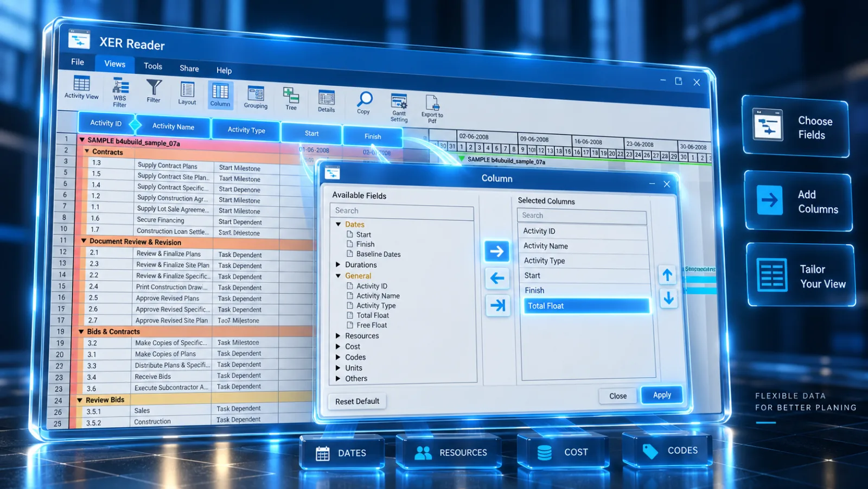
Task: Expand the Others field group
Action: point(338,378)
